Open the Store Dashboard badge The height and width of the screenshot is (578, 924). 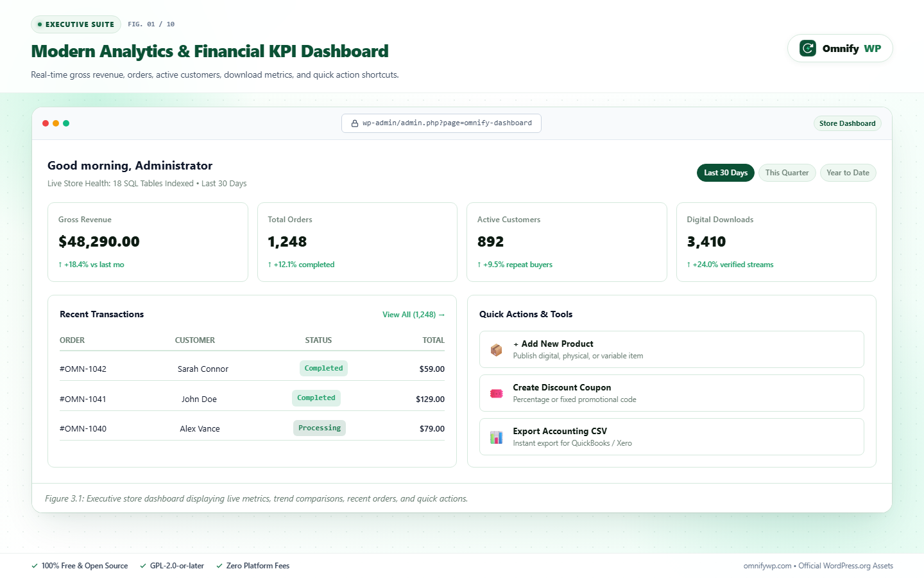coord(848,123)
